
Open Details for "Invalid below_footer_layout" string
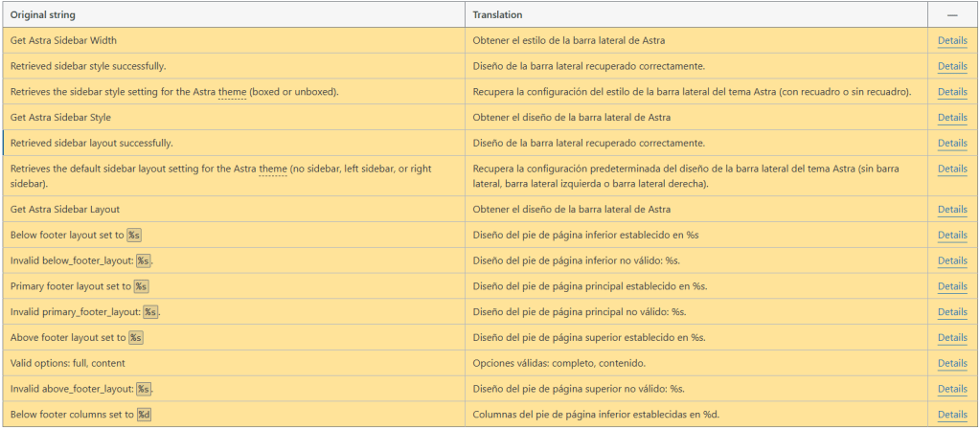(x=951, y=260)
